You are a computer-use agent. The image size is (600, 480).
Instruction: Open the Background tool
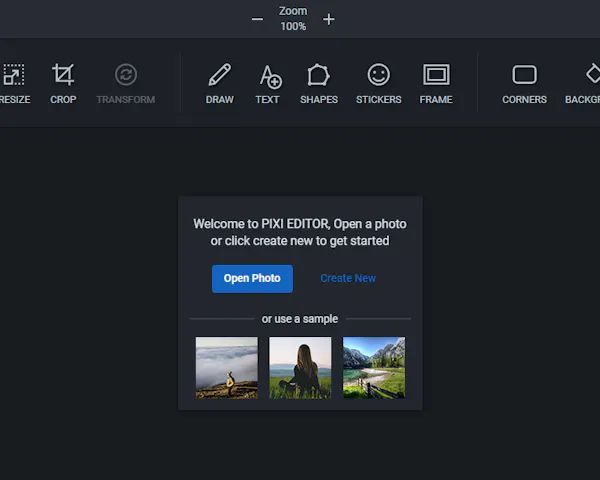pyautogui.click(x=583, y=83)
